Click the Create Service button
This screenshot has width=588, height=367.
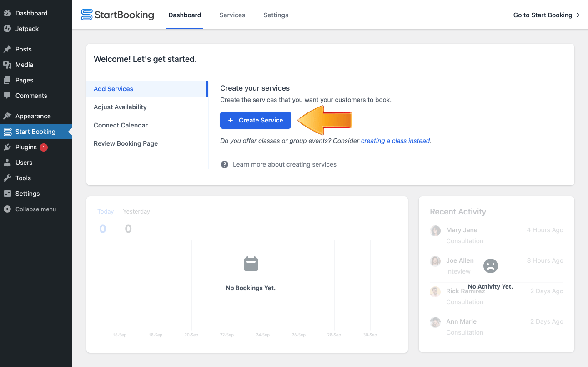[x=256, y=120]
